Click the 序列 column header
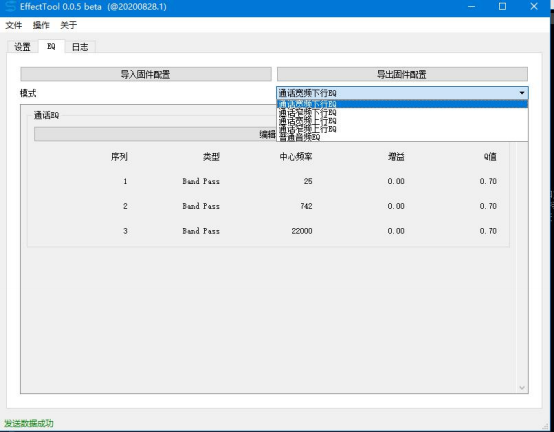The height and width of the screenshot is (432, 554). tap(119, 156)
